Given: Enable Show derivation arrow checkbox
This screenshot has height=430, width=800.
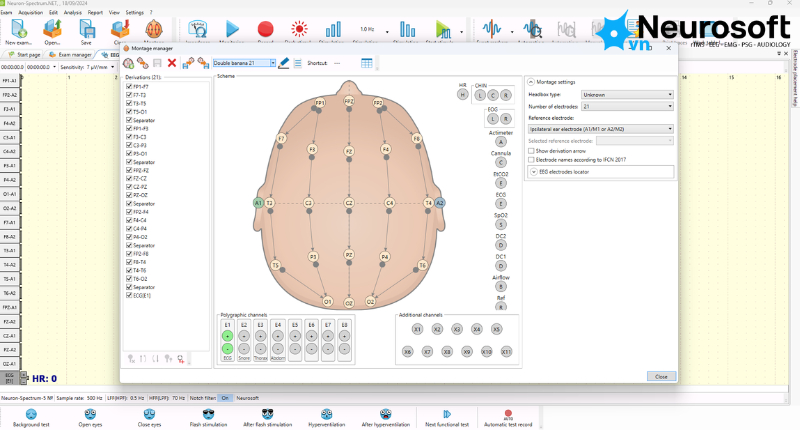Looking at the screenshot, I should click(x=531, y=151).
